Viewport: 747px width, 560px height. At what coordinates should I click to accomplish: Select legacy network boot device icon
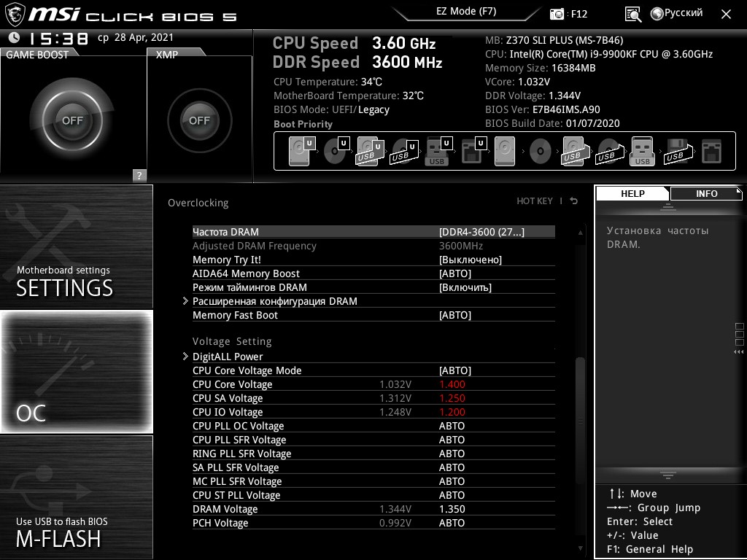tap(711, 151)
